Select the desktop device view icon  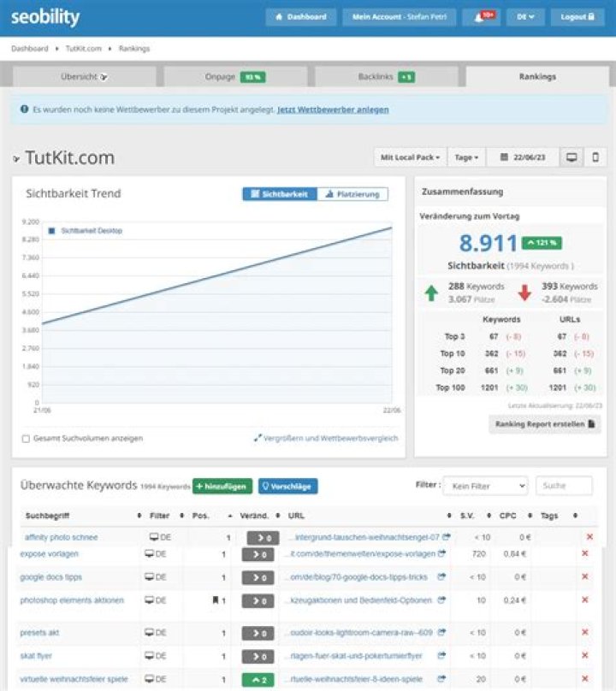[572, 157]
